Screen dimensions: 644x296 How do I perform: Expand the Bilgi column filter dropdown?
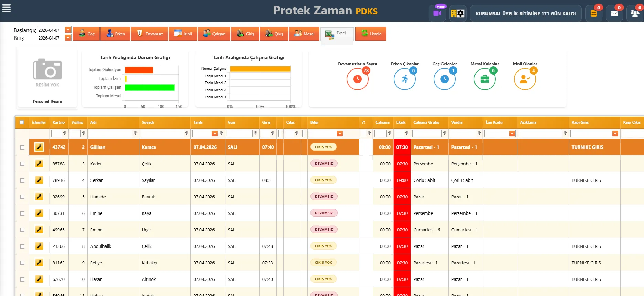point(340,134)
